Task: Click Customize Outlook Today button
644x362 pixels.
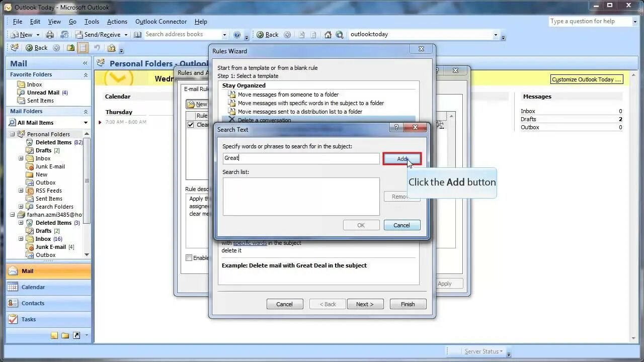Action: [587, 79]
